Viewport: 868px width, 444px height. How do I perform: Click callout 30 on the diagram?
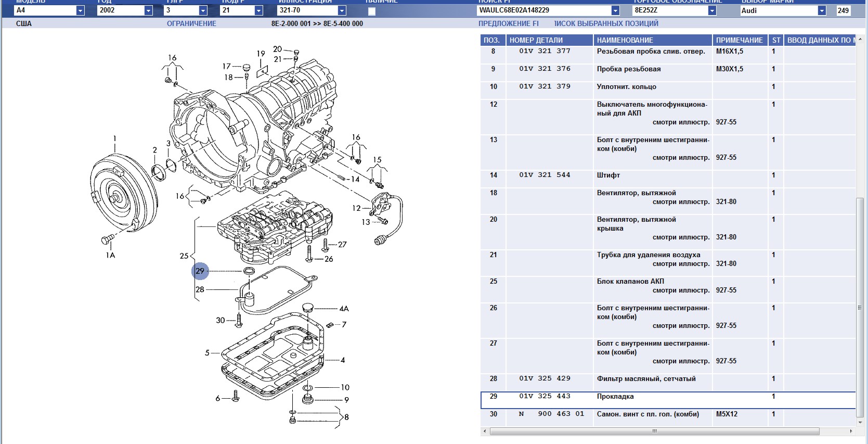(x=221, y=320)
